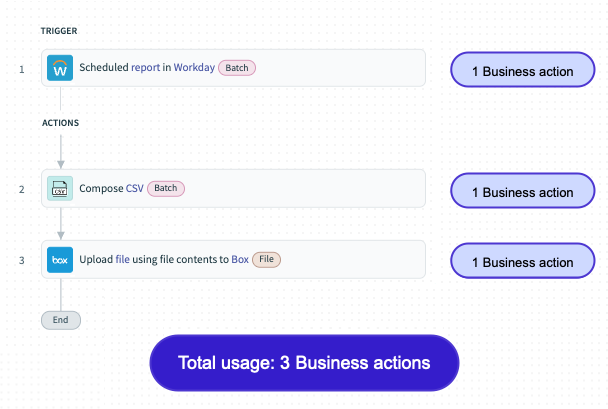Open the 'Box' link in Upload step
Image resolution: width=608 pixels, height=409 pixels.
pos(240,259)
